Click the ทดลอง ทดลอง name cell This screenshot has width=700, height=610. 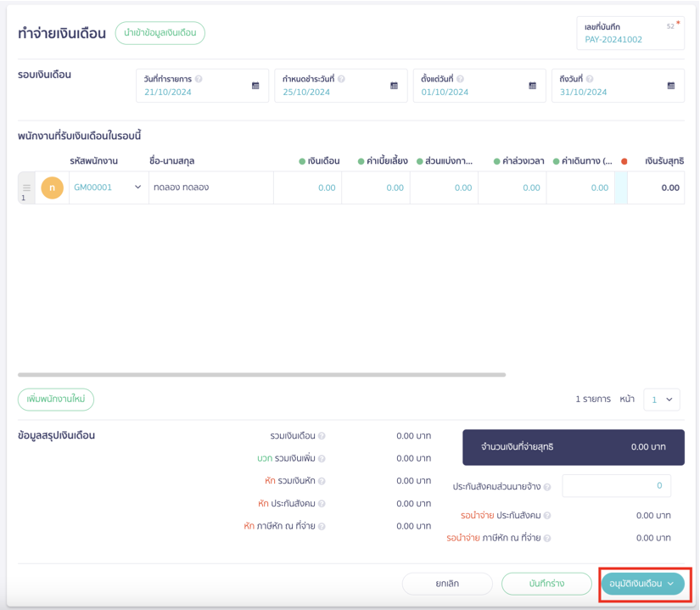point(211,187)
